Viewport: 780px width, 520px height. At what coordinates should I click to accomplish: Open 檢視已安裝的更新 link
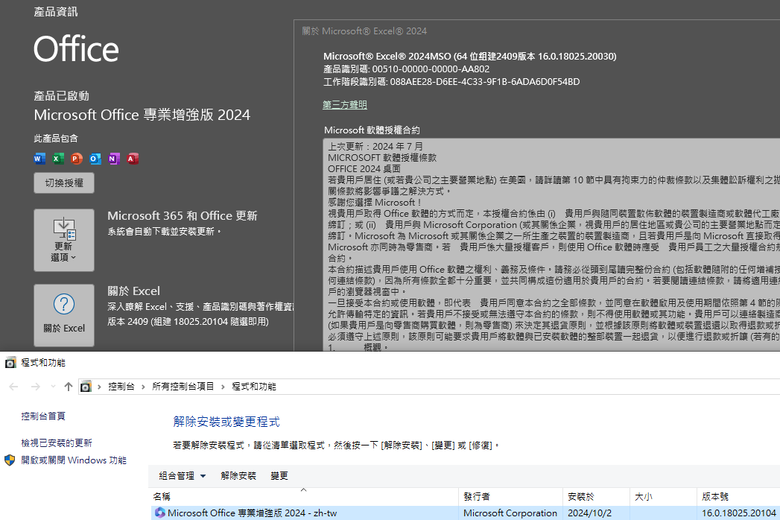click(56, 443)
